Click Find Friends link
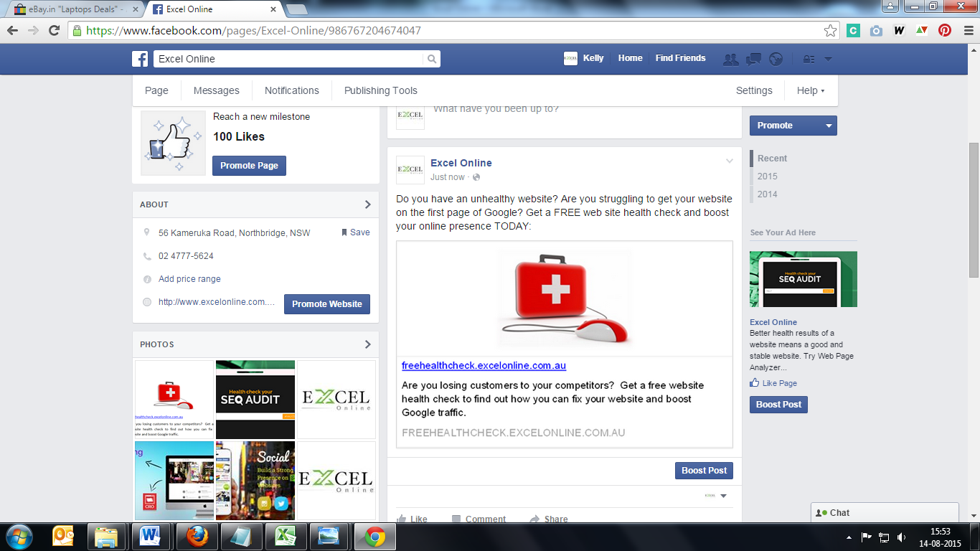 click(680, 59)
